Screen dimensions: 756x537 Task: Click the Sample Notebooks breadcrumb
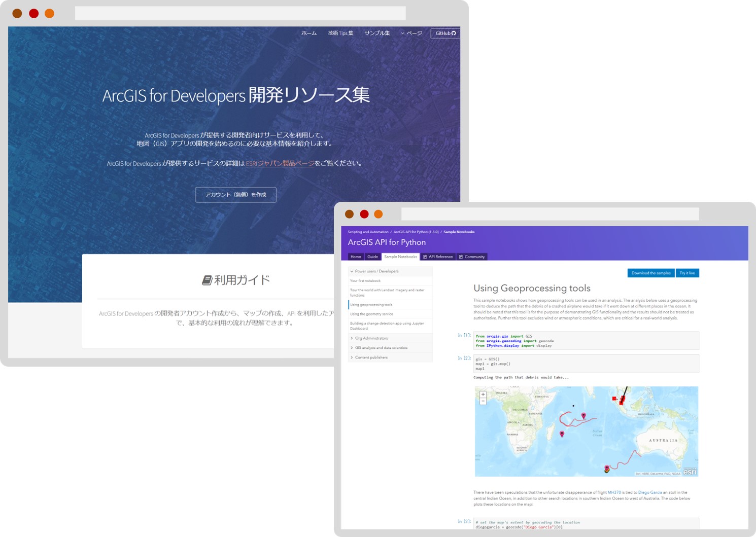click(x=459, y=232)
